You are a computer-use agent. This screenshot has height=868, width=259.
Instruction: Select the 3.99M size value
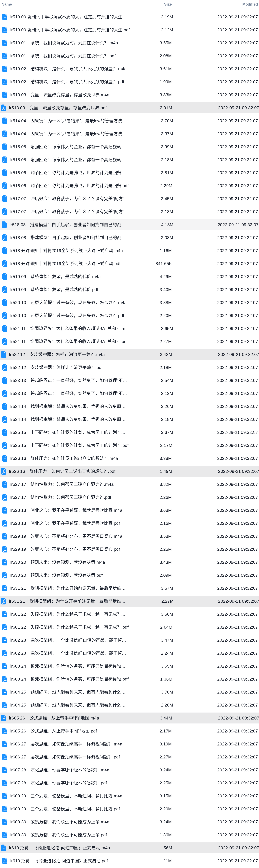[167, 147]
